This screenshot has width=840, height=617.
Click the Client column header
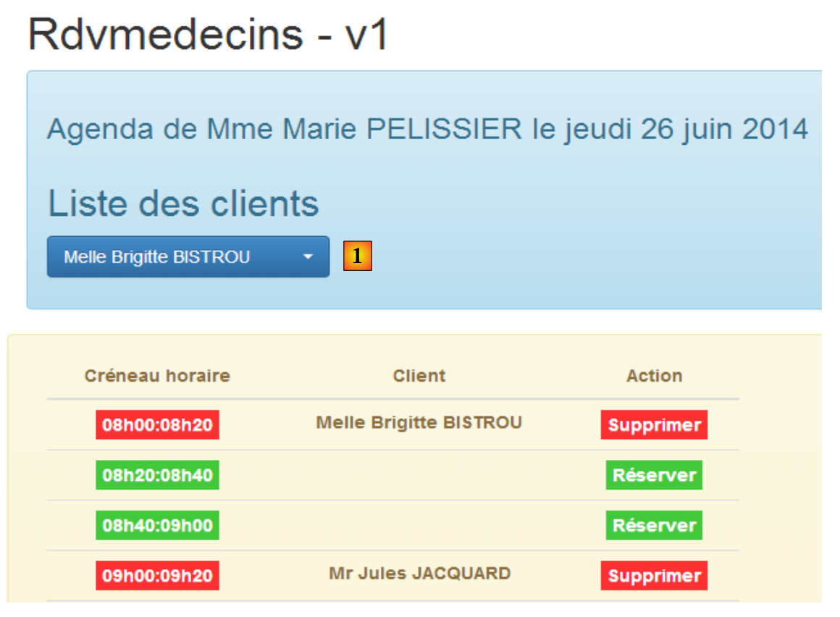pos(419,376)
